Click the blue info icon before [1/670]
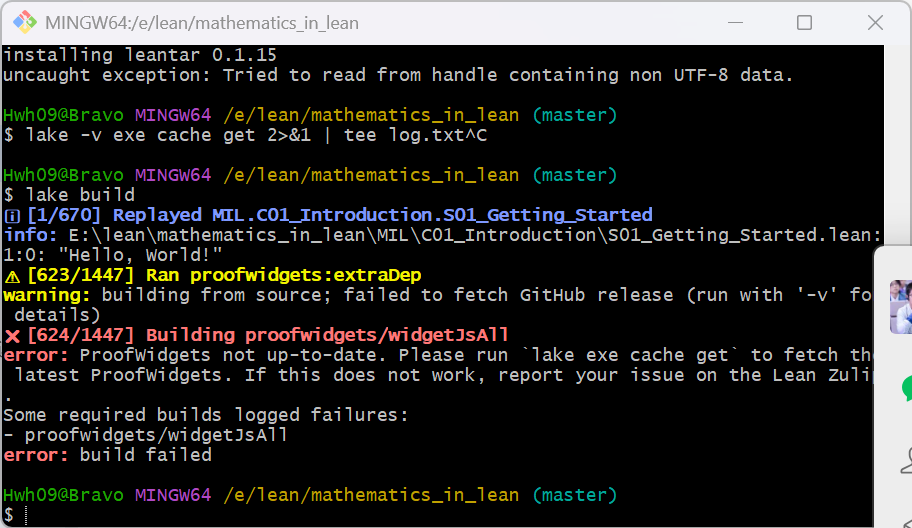The width and height of the screenshot is (912, 528). click(x=12, y=215)
